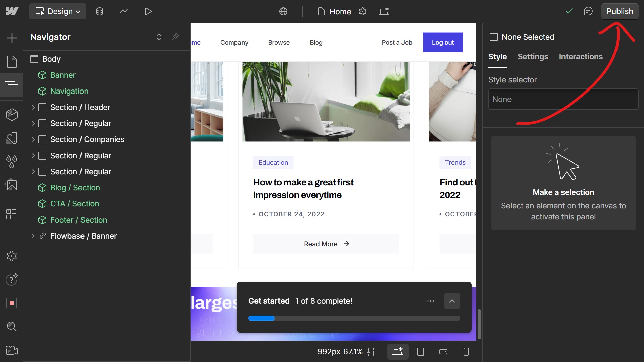Click the top bar breakpoint star icon
This screenshot has height=362, width=644.
(x=384, y=11)
